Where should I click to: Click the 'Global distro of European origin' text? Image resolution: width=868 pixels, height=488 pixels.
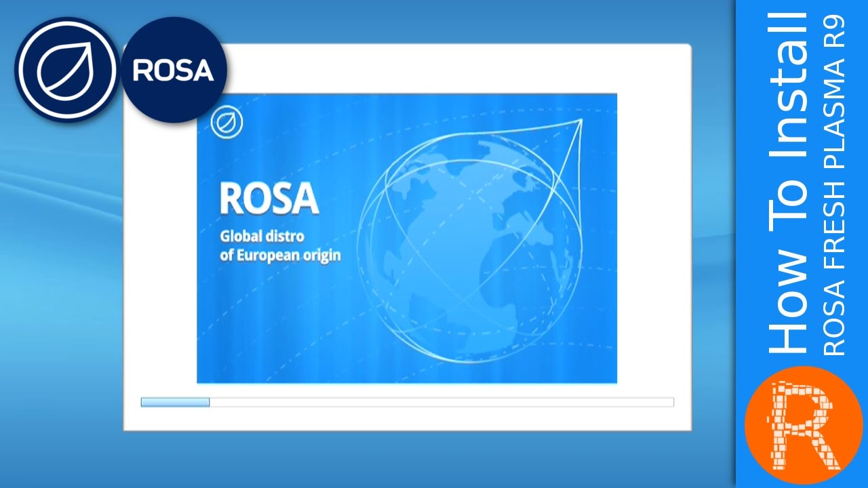click(x=280, y=246)
